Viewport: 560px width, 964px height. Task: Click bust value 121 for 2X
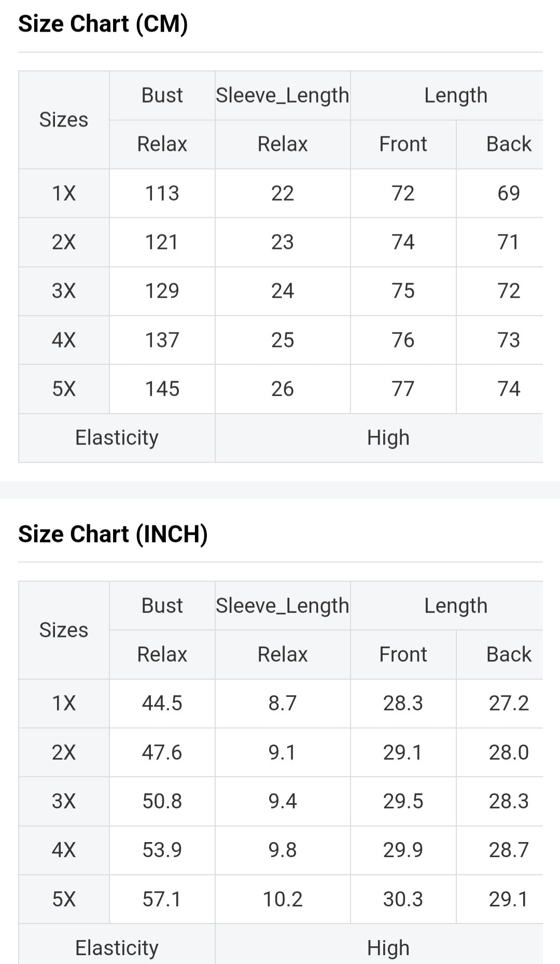click(162, 242)
